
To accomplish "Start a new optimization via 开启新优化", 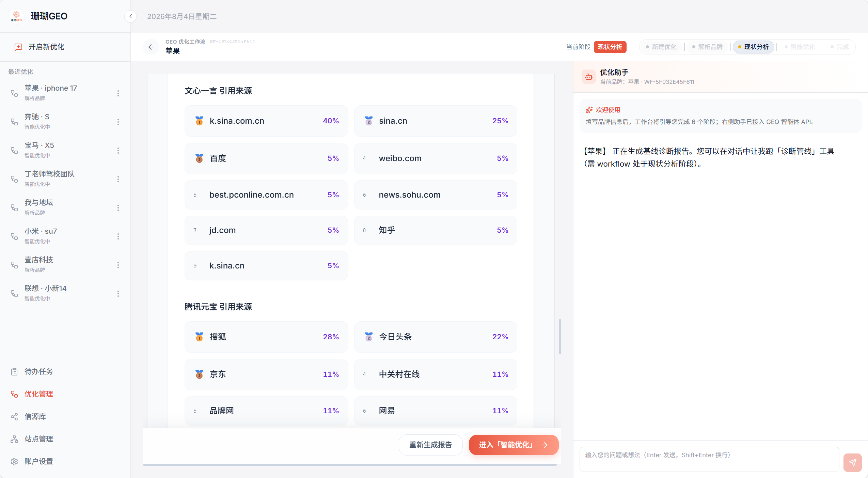I will coord(65,47).
